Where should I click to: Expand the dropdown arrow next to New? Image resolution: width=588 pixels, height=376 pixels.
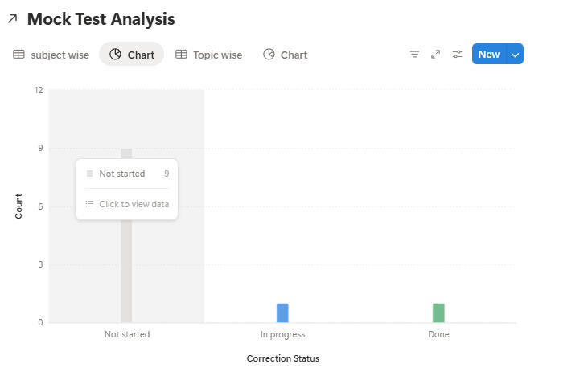point(516,55)
